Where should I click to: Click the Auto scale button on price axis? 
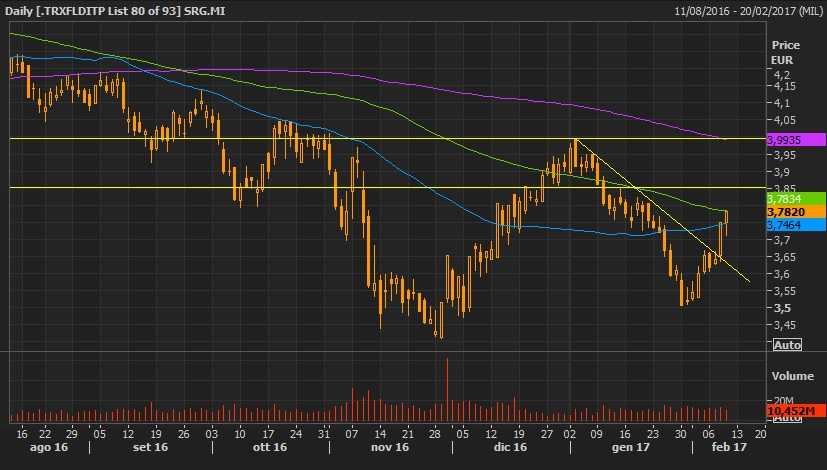click(788, 344)
